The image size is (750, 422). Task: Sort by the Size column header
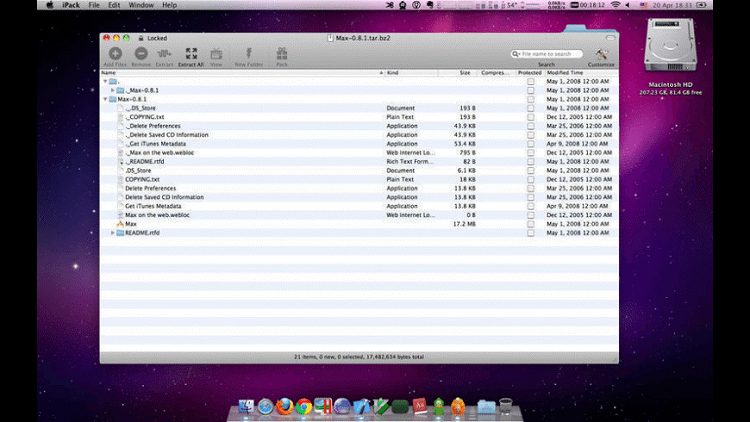tap(458, 73)
